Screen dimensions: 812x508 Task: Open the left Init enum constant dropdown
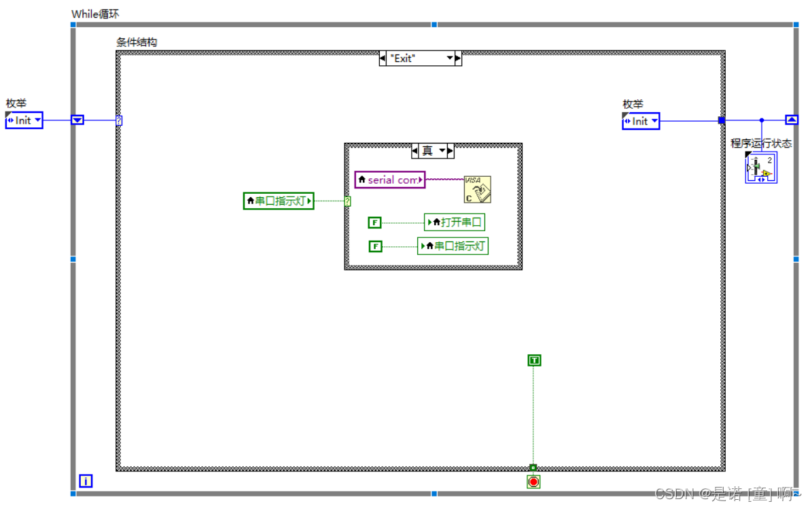pyautogui.click(x=37, y=120)
